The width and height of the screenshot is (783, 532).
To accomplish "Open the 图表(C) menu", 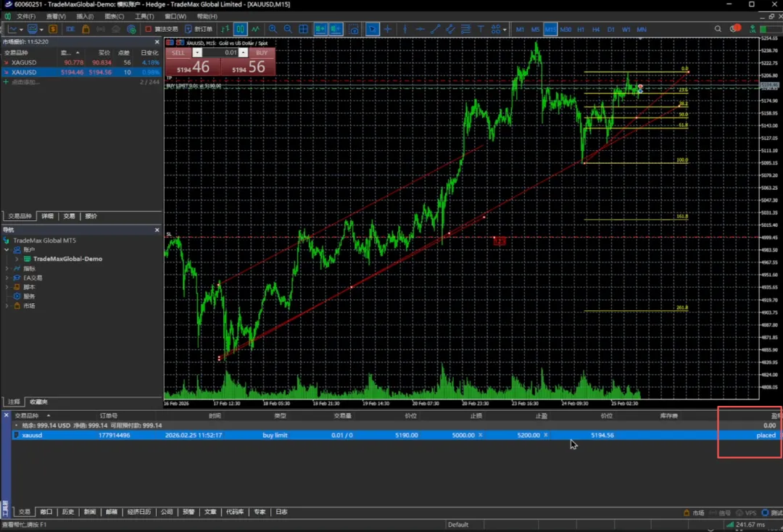I will [114, 16].
